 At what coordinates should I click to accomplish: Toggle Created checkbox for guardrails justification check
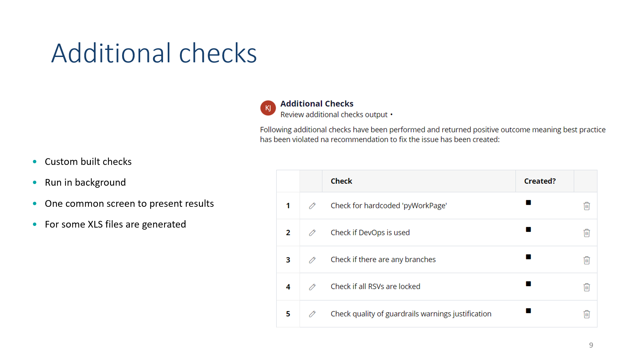point(528,311)
